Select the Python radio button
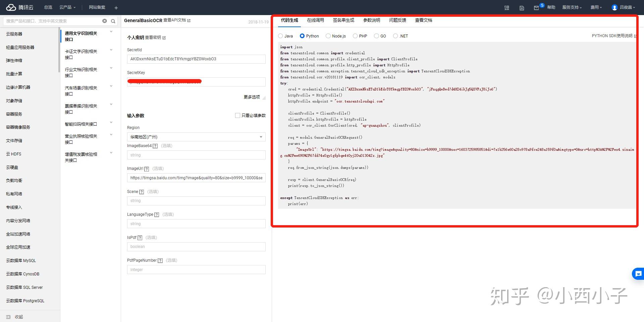The height and width of the screenshot is (322, 644). point(302,36)
